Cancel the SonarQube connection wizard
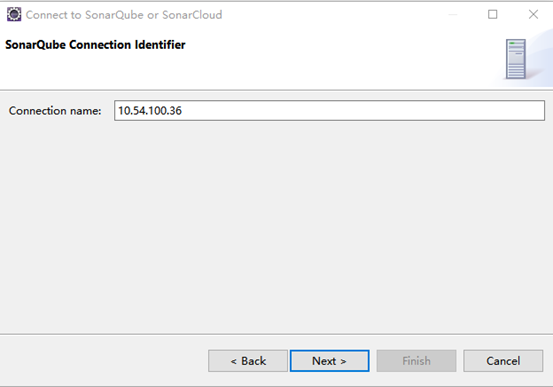This screenshot has height=387, width=553. (x=503, y=361)
